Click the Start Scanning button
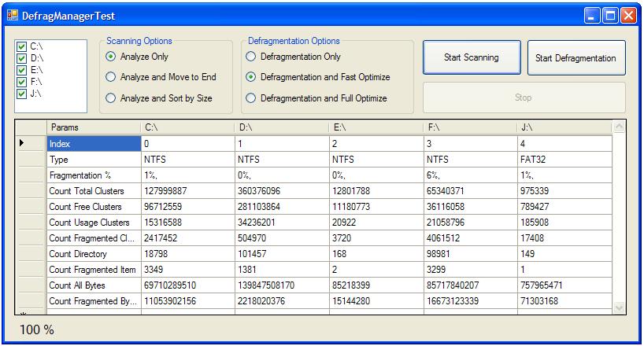Screen dimensions: 644x346 coord(472,57)
